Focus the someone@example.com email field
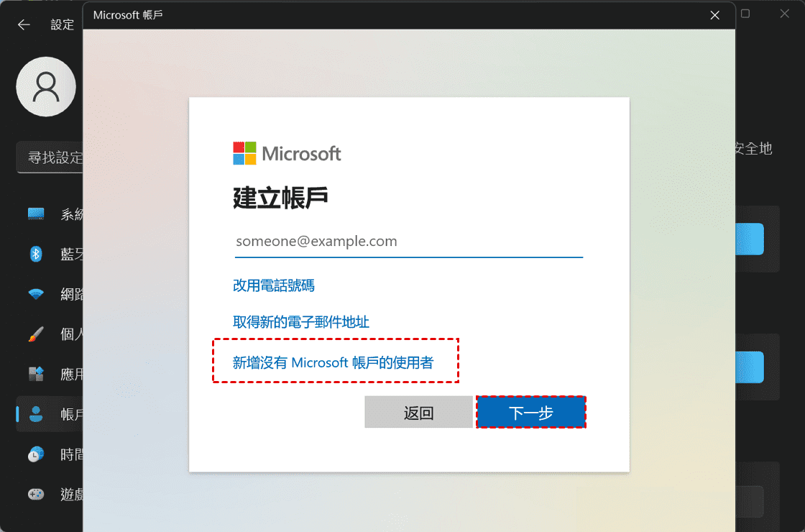805x532 pixels. coord(409,242)
